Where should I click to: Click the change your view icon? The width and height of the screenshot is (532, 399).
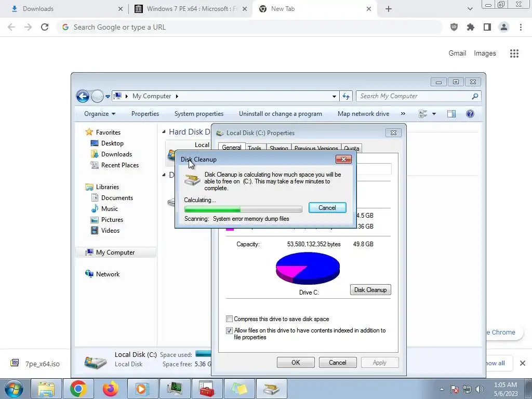pyautogui.click(x=423, y=114)
